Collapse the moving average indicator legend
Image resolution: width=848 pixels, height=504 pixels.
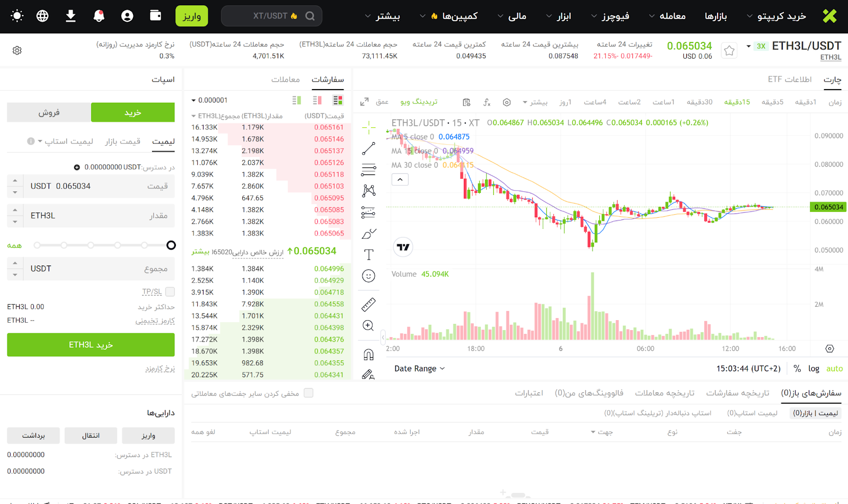tap(400, 180)
